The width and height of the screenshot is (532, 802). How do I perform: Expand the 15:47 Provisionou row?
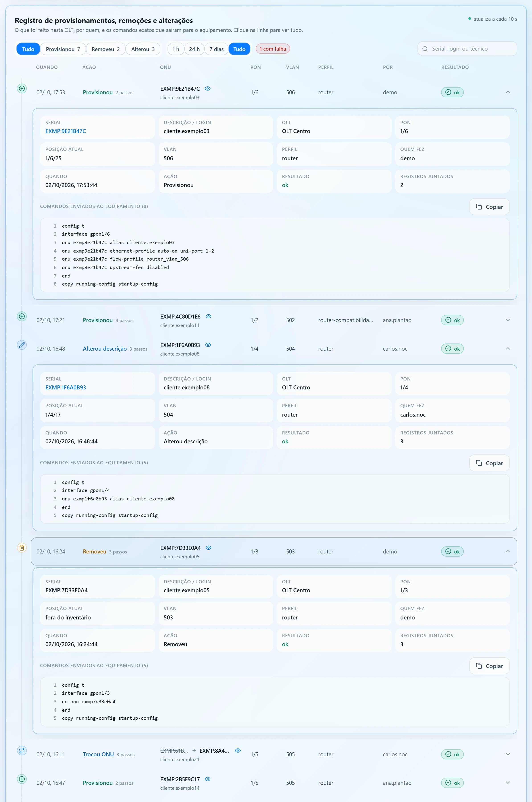point(508,783)
